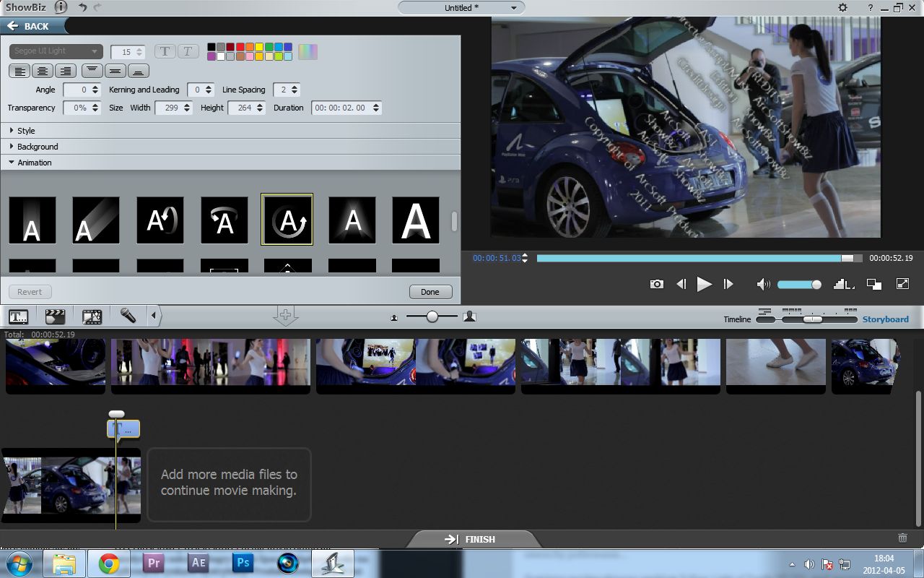This screenshot has width=924, height=578.
Task: Toggle italic text style
Action: 188,51
